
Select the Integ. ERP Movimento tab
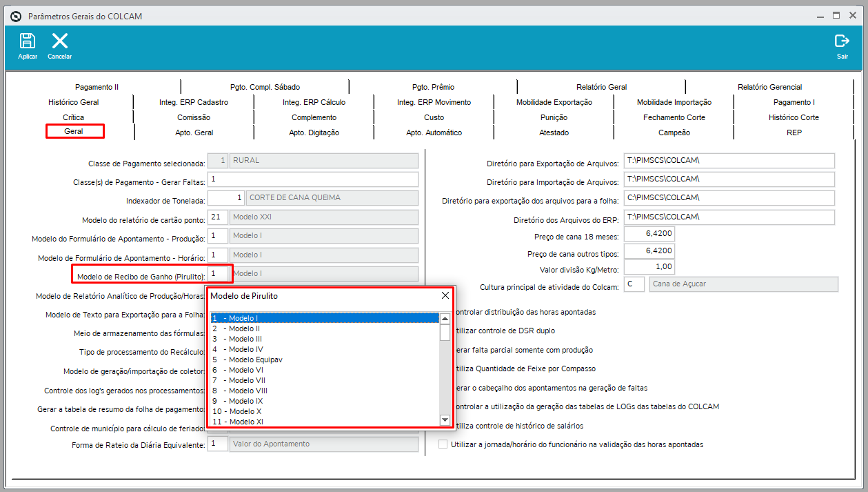pyautogui.click(x=434, y=102)
